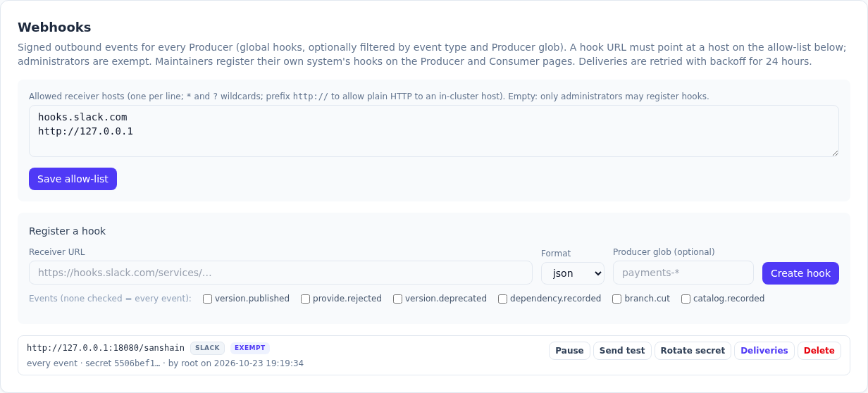The width and height of the screenshot is (868, 393).
Task: Click the Format label
Action: (556, 254)
